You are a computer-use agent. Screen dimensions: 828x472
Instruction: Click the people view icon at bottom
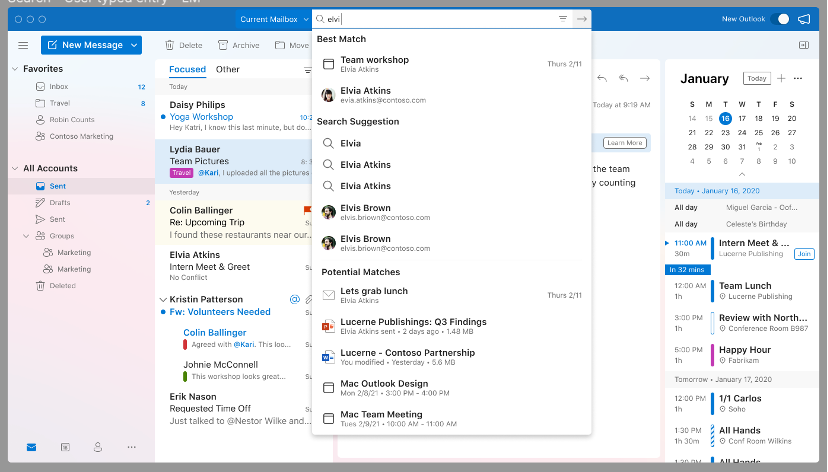pyautogui.click(x=98, y=447)
